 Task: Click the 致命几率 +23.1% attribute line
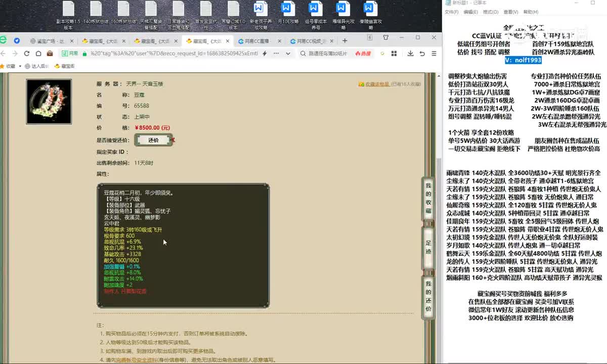click(123, 248)
